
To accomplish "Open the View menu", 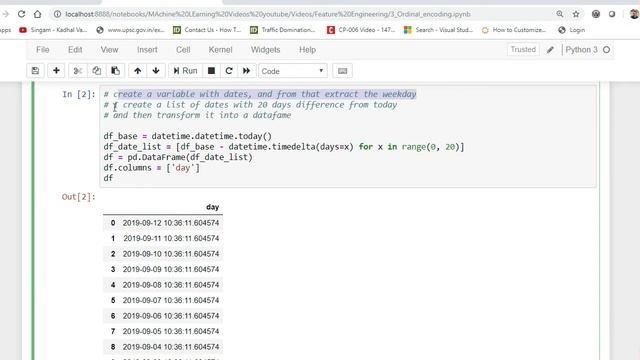I will [x=109, y=50].
